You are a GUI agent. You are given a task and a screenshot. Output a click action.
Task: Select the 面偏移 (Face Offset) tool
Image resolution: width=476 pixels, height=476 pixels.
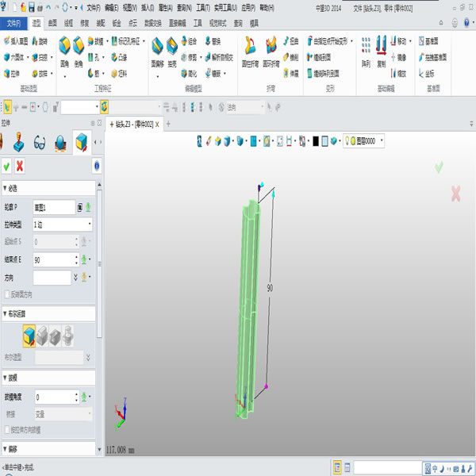point(158,52)
